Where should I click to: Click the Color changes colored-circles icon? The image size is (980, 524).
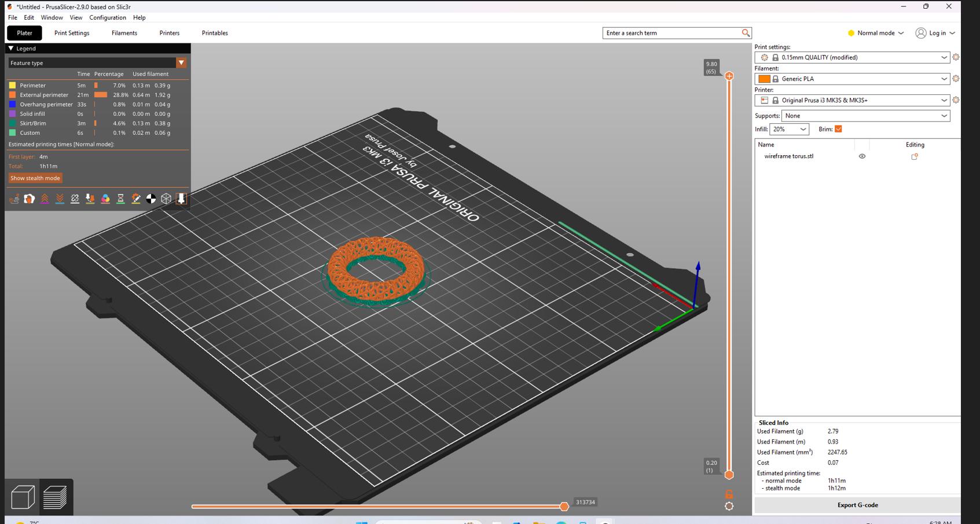tap(105, 199)
